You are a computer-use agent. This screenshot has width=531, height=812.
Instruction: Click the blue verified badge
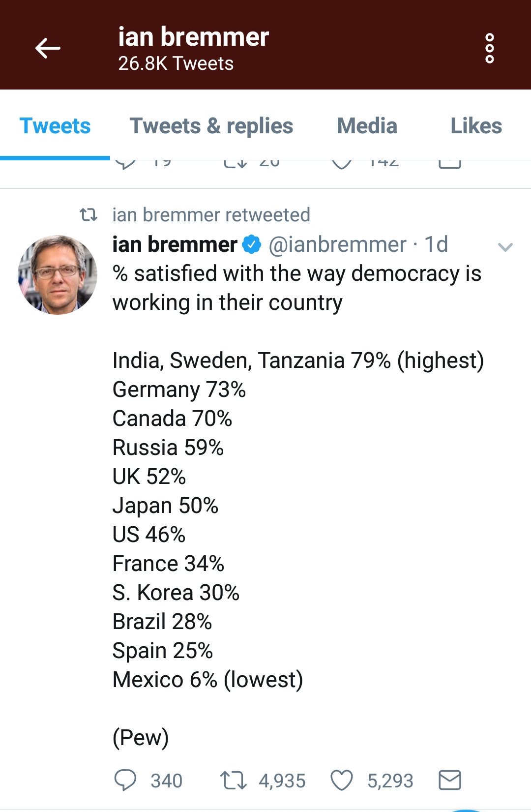pyautogui.click(x=252, y=244)
